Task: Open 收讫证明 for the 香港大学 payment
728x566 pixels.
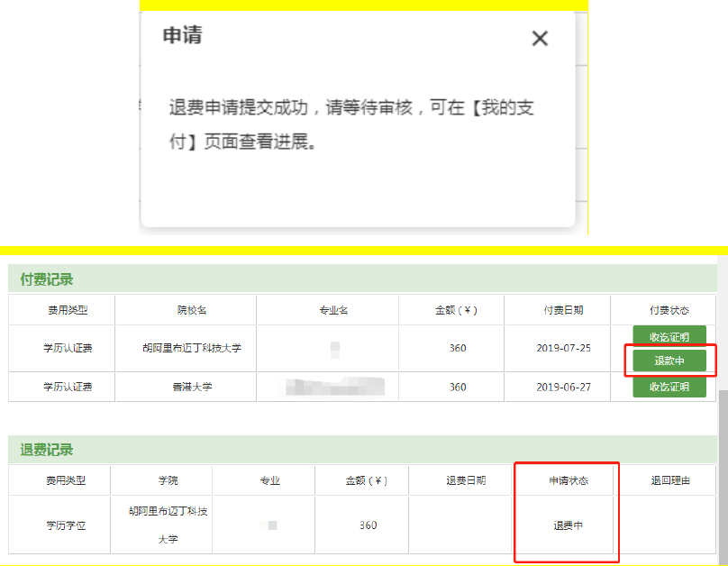Action: coord(669,387)
